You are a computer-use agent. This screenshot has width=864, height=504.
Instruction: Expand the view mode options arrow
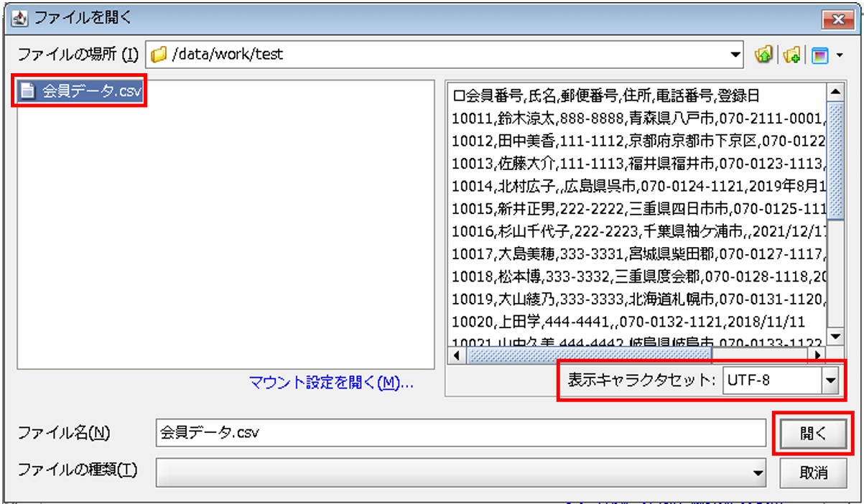coord(839,55)
